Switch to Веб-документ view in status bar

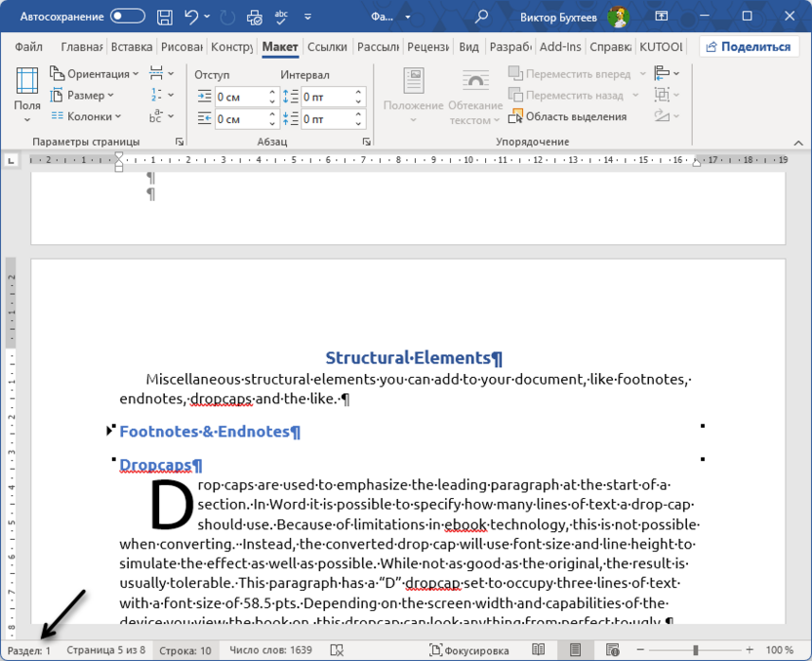point(613,649)
